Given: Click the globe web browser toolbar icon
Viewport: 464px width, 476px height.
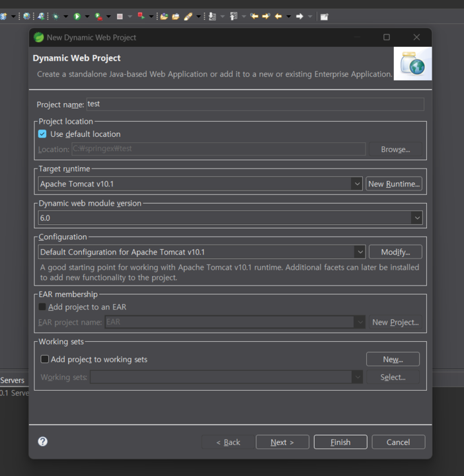Looking at the screenshot, I should tap(26, 16).
